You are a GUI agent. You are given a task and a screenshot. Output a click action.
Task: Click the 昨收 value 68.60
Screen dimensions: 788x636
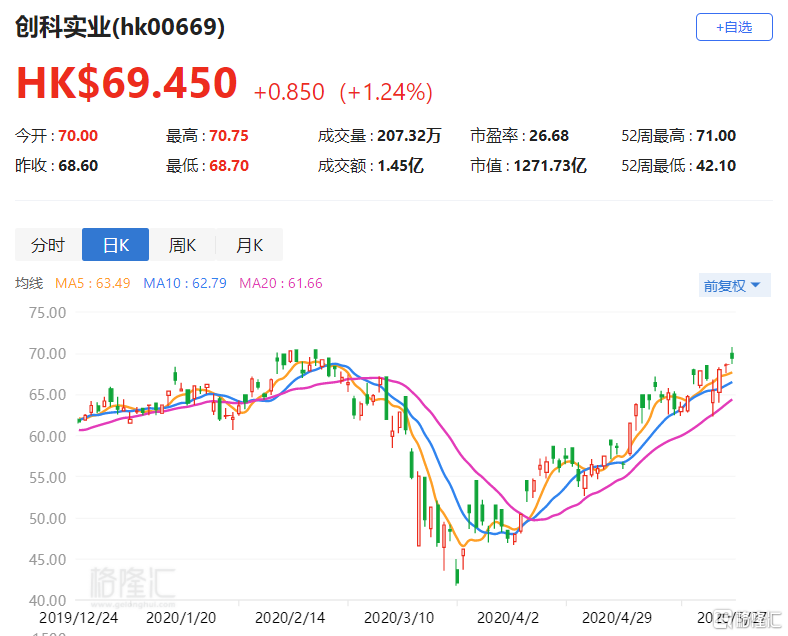[x=78, y=166]
